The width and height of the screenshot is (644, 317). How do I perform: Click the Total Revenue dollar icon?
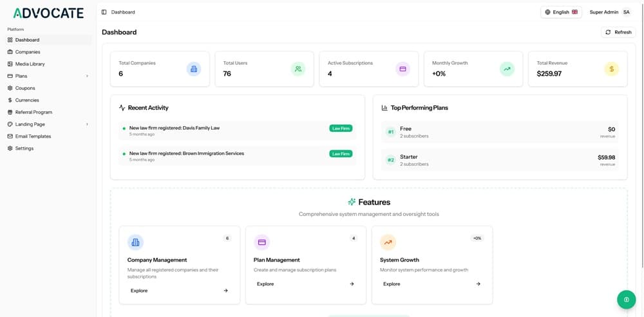click(x=611, y=69)
